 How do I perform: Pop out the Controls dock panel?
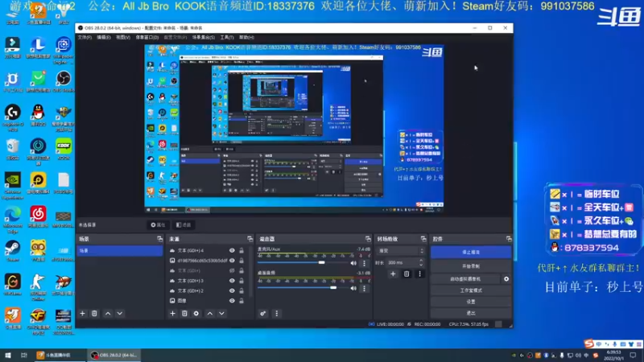pos(509,239)
